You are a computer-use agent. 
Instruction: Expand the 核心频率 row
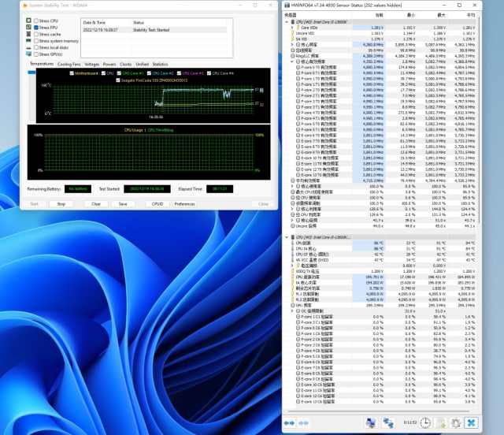tap(292, 44)
